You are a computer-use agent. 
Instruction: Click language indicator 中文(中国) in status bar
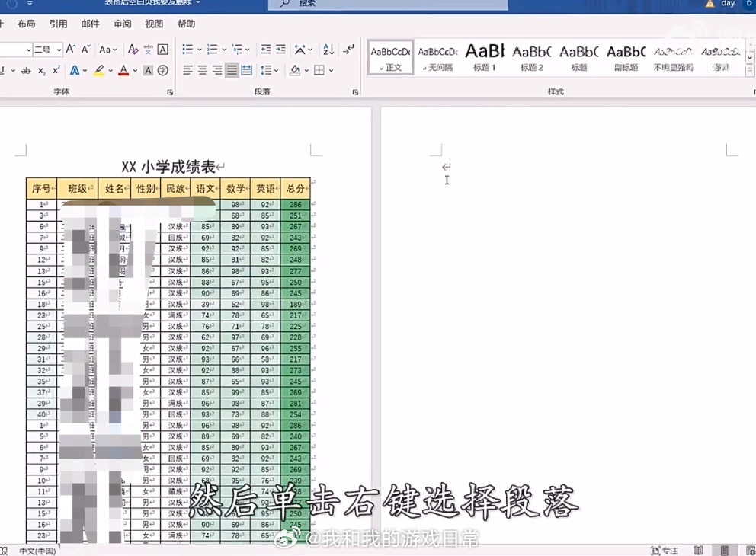37,550
